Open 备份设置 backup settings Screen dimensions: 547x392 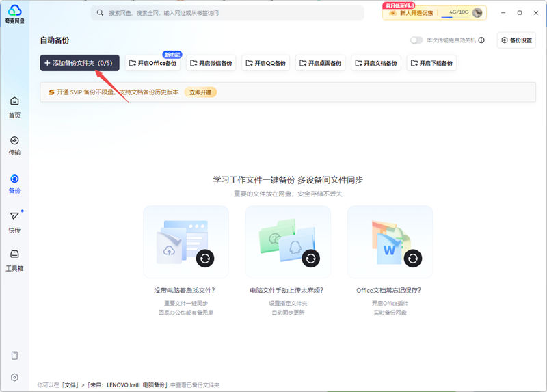tap(516, 40)
